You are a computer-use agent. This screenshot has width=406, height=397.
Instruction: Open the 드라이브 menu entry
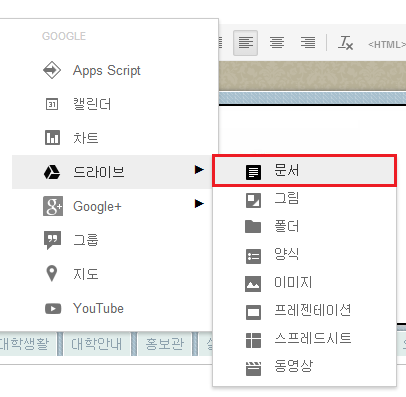[113, 172]
